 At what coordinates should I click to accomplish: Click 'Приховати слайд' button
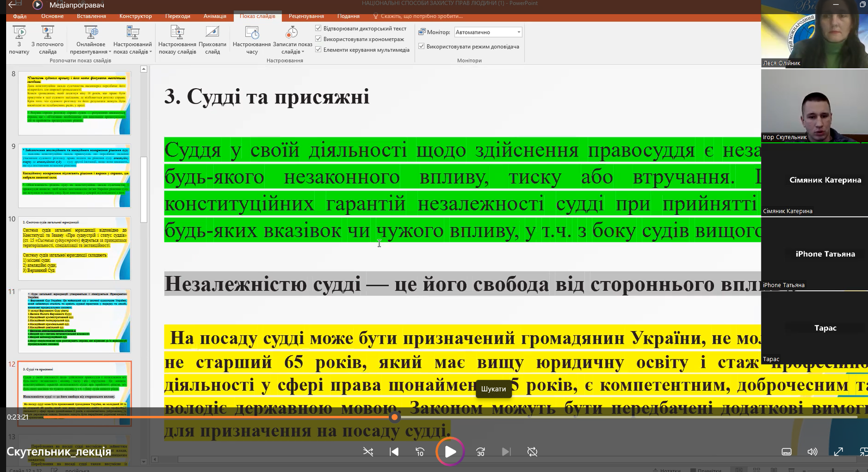point(212,40)
